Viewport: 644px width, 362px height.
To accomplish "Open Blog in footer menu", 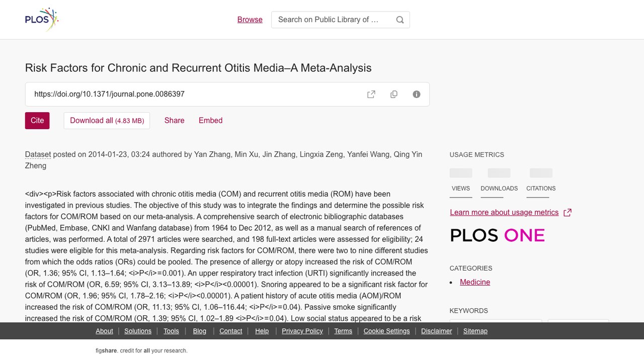I will pyautogui.click(x=199, y=331).
